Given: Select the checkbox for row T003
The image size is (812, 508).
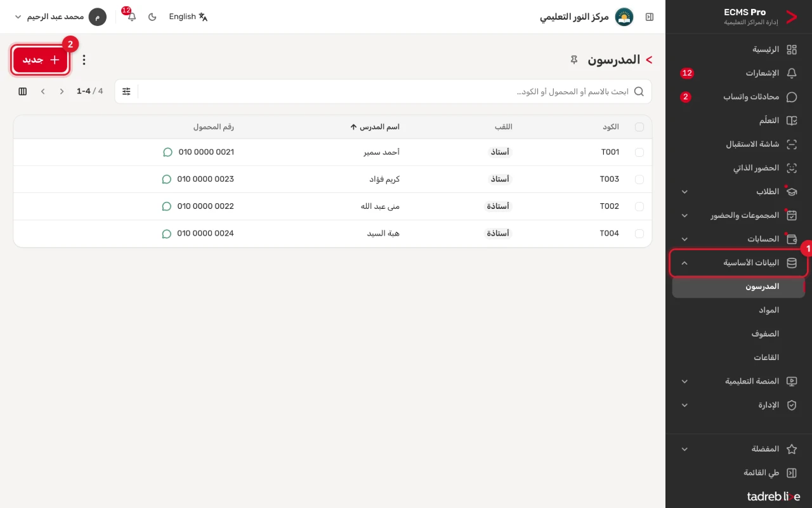Looking at the screenshot, I should click(639, 179).
